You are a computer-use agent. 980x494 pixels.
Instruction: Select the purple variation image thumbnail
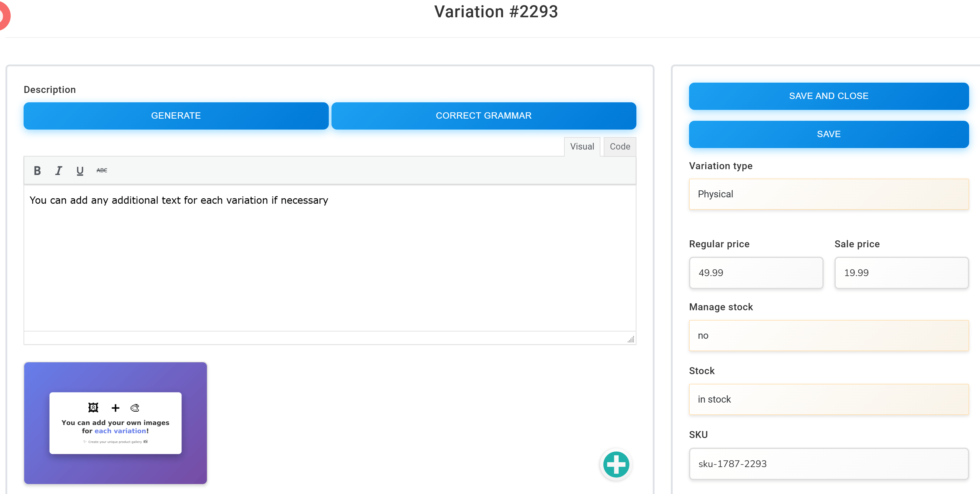(x=115, y=423)
